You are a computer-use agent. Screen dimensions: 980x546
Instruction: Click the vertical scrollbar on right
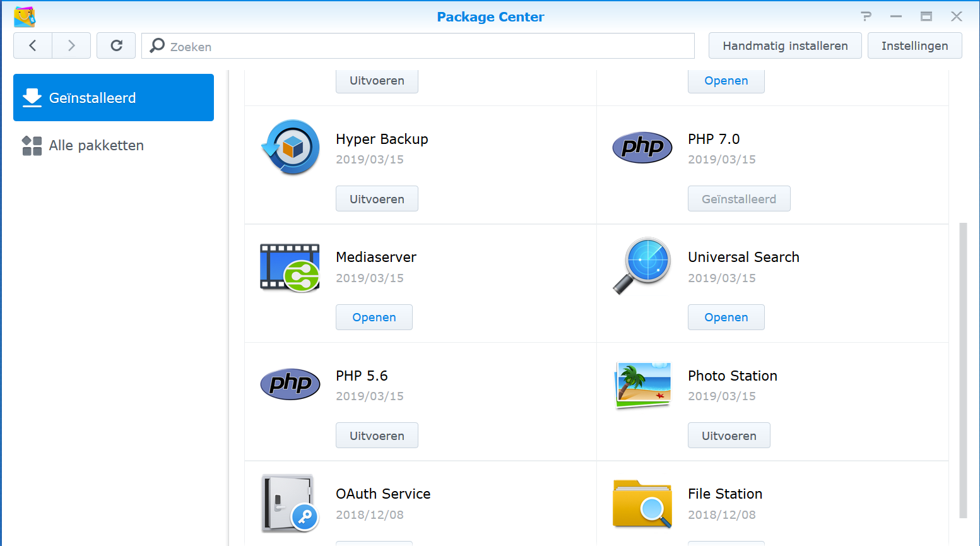[x=963, y=369]
